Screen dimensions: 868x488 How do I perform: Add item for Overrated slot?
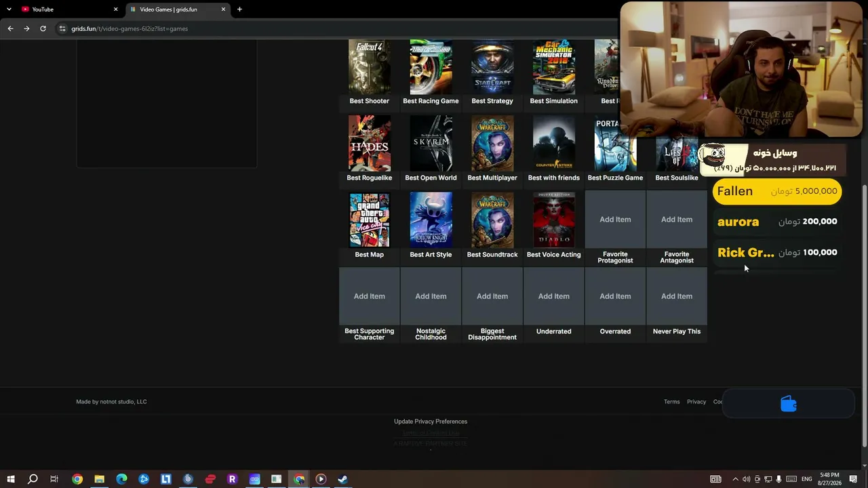615,296
